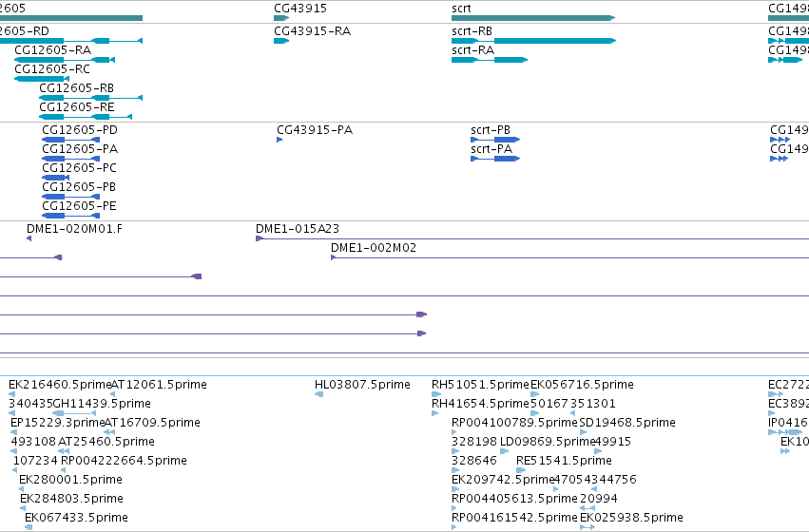Click the RP004405613.5prime EST label

pyautogui.click(x=514, y=499)
